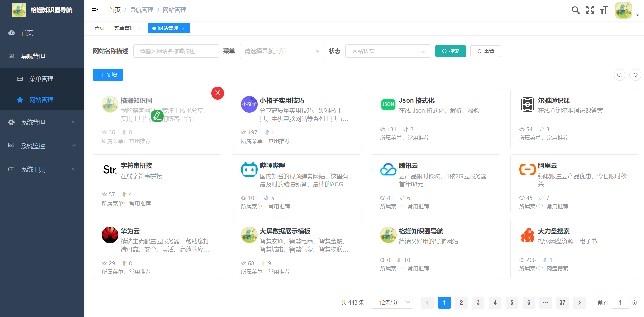Open the font size setting icon
Viewport: 644px width, 317px height.
pyautogui.click(x=604, y=10)
